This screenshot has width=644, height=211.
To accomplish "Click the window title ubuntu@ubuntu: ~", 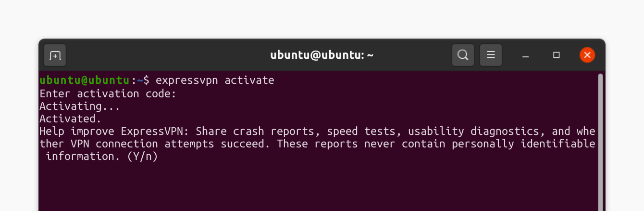I will pyautogui.click(x=322, y=55).
